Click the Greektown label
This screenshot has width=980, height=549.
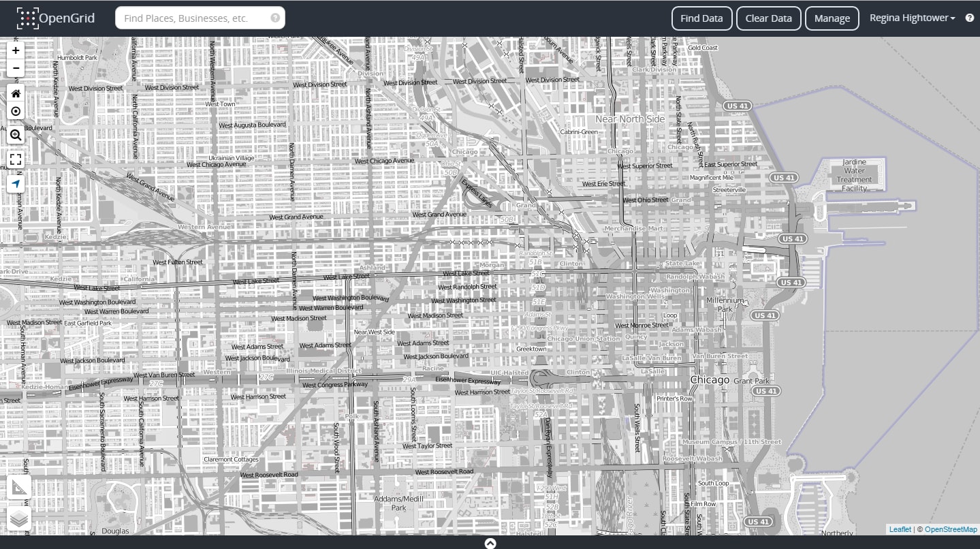pos(531,349)
